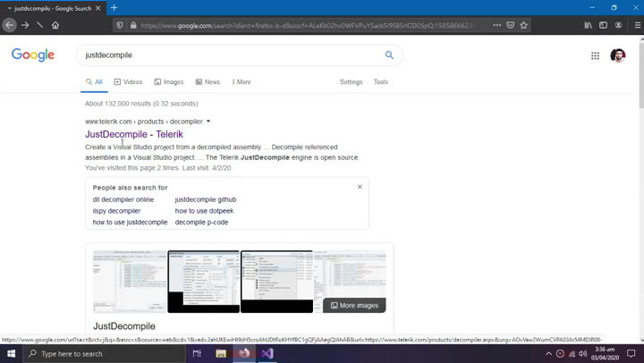
Task: Search for ilspy decompiler
Action: [x=116, y=211]
